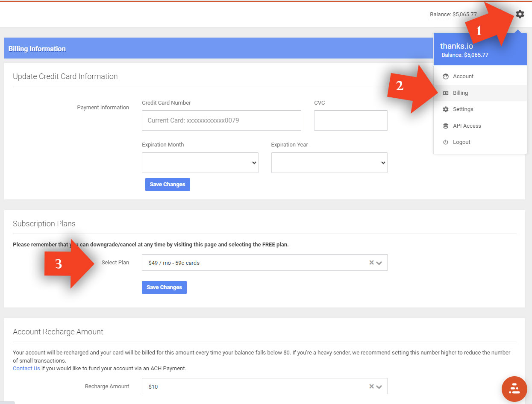532x404 pixels.
Task: Select API Access from the account menu
Action: (x=467, y=126)
